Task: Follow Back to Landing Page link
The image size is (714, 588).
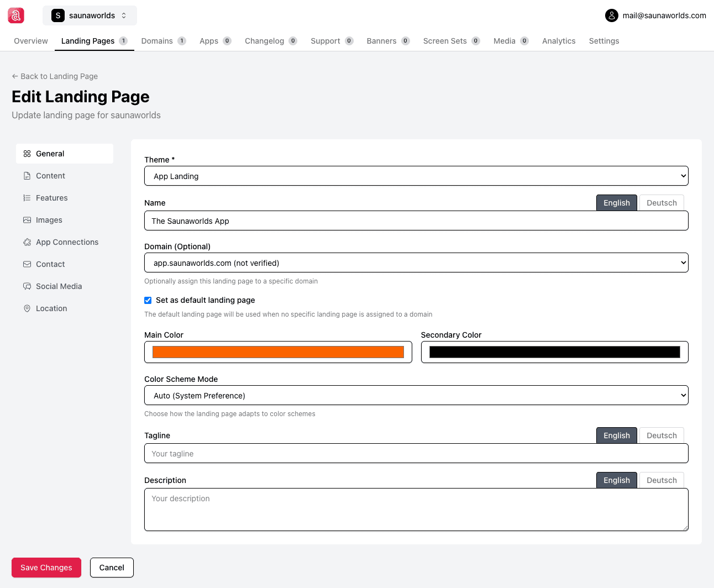Action: click(55, 76)
